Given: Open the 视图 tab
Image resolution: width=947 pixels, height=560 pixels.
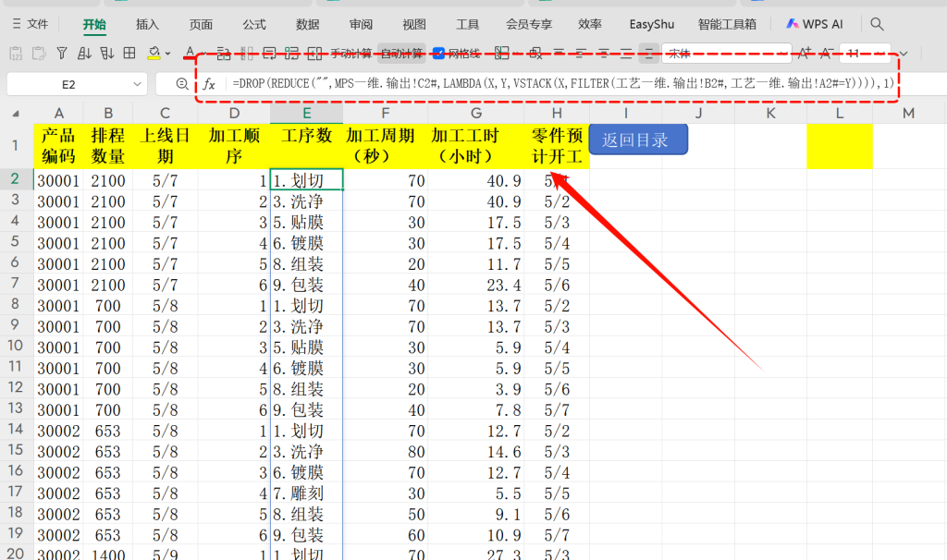Looking at the screenshot, I should [413, 24].
